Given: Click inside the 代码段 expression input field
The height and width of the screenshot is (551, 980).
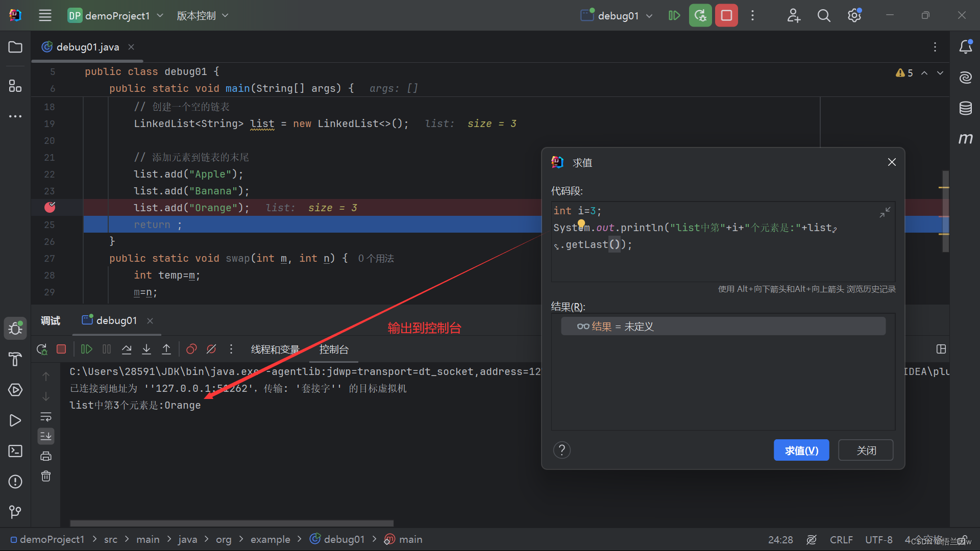Looking at the screenshot, I should (723, 242).
